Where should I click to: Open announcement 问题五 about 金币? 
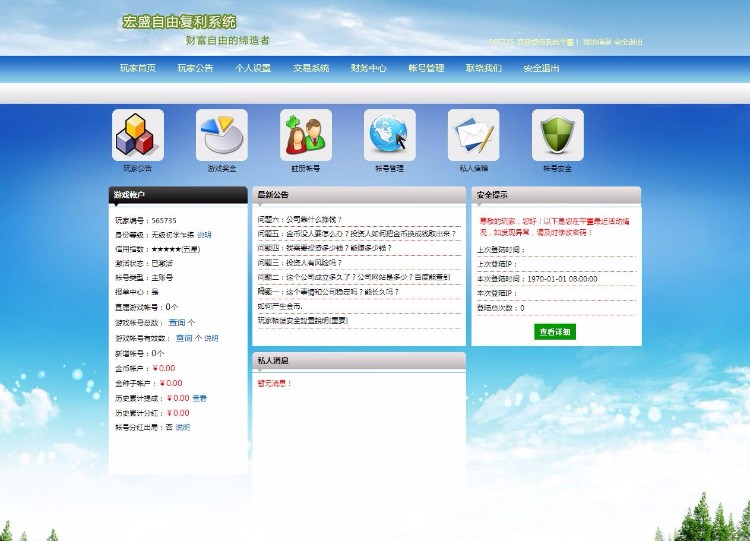pyautogui.click(x=356, y=234)
